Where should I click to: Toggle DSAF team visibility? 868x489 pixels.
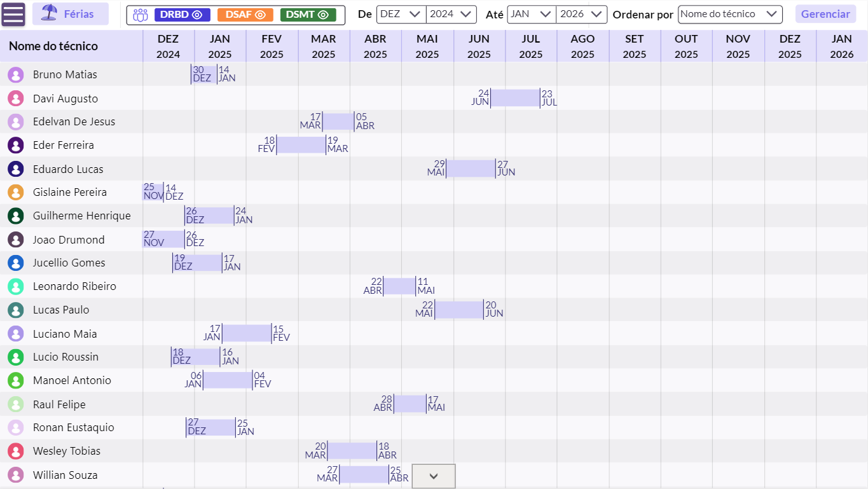[x=245, y=15]
